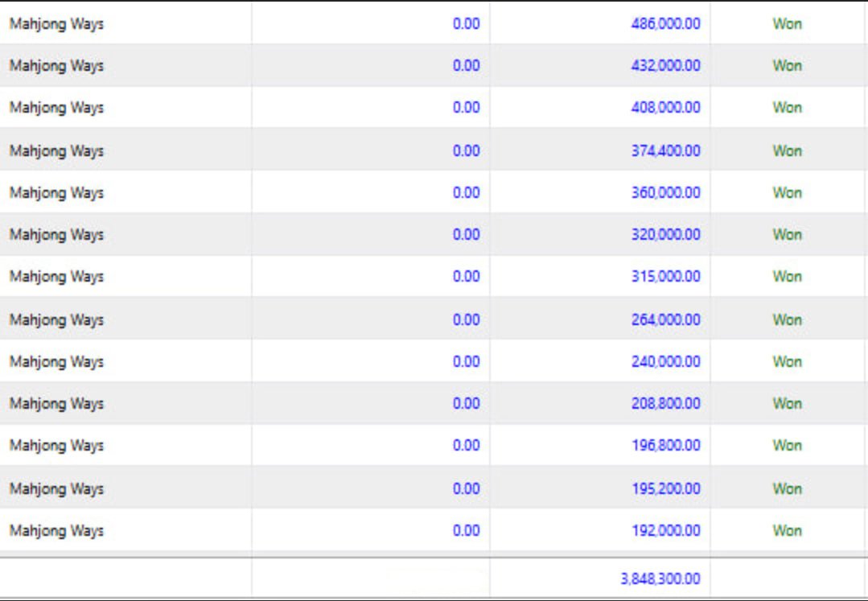Select Mahjong Ways in the 374,400.00 row

pos(56,151)
